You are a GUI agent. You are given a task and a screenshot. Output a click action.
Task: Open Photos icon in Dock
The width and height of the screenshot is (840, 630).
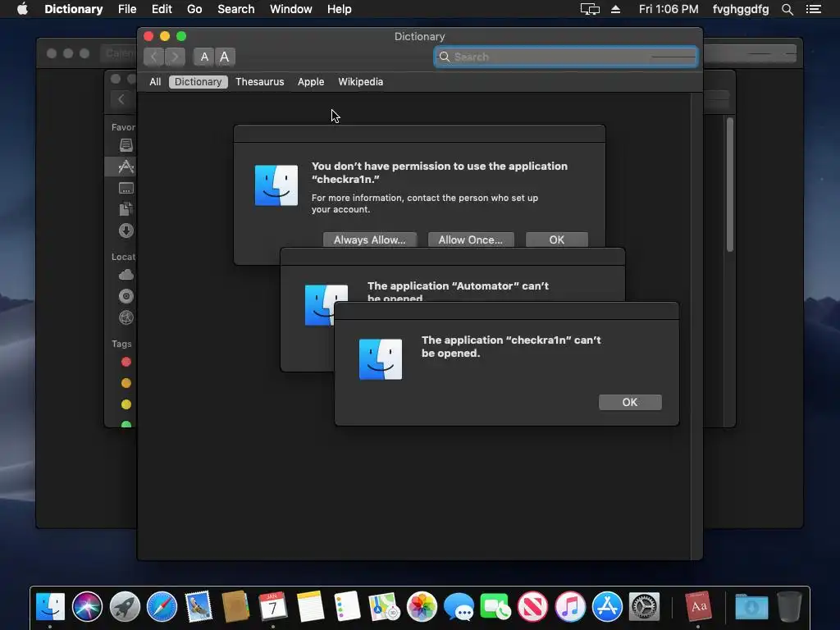[x=422, y=606]
